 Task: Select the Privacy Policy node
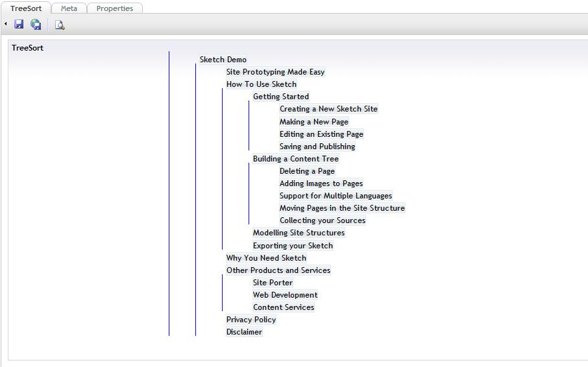pos(251,320)
